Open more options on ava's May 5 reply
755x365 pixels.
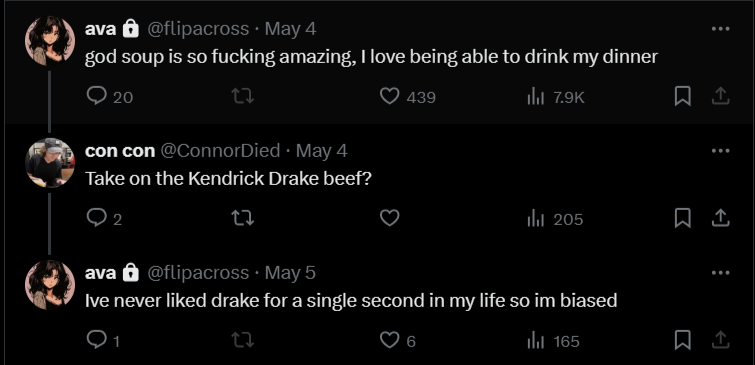[x=720, y=273]
